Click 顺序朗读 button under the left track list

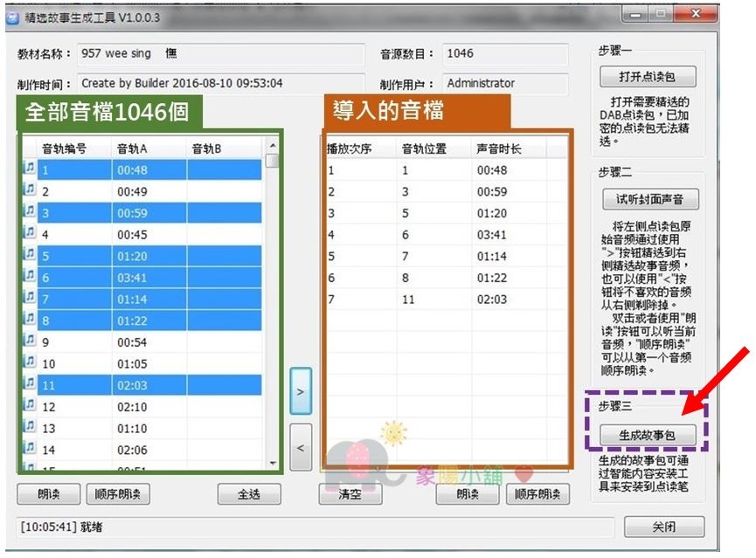pos(118,494)
